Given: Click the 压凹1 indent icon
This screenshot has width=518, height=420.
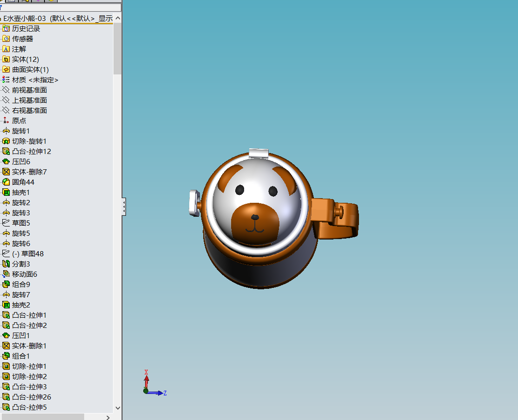Looking at the screenshot, I should (x=6, y=335).
